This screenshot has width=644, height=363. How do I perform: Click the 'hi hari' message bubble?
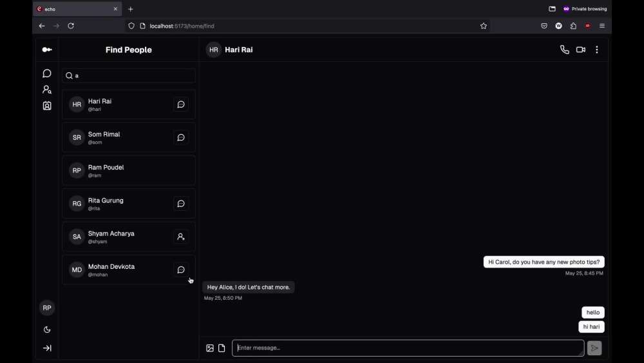591,327
